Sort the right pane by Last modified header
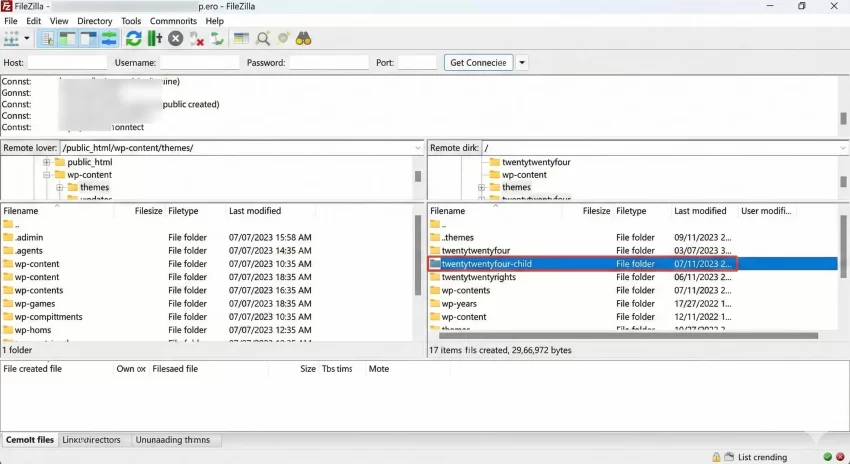Screen dimensions: 850x464 [x=700, y=211]
